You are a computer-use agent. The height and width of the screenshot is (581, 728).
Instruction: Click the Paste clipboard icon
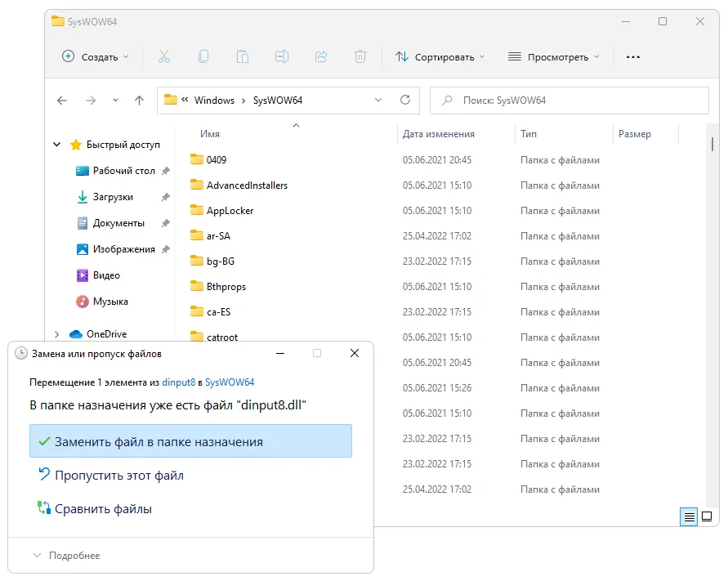click(x=243, y=57)
